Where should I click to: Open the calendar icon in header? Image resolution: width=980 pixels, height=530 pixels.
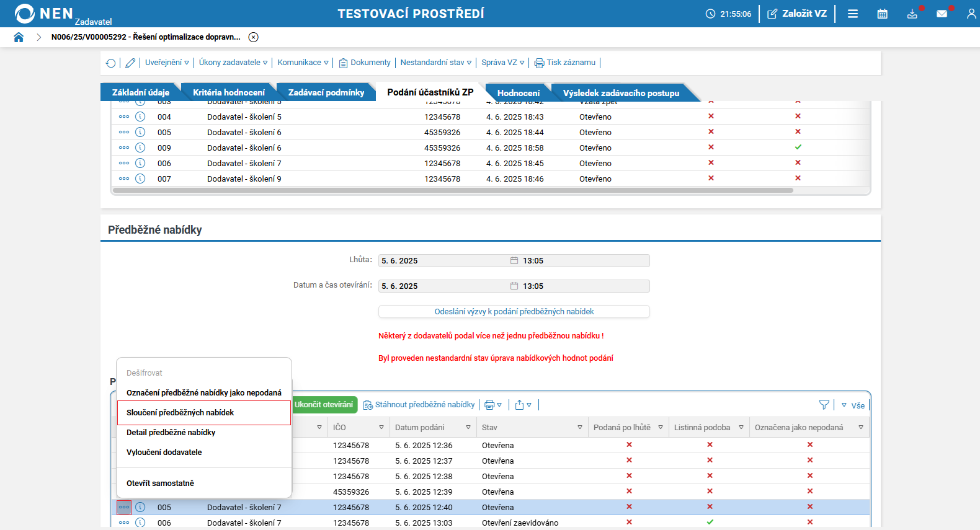(x=882, y=14)
